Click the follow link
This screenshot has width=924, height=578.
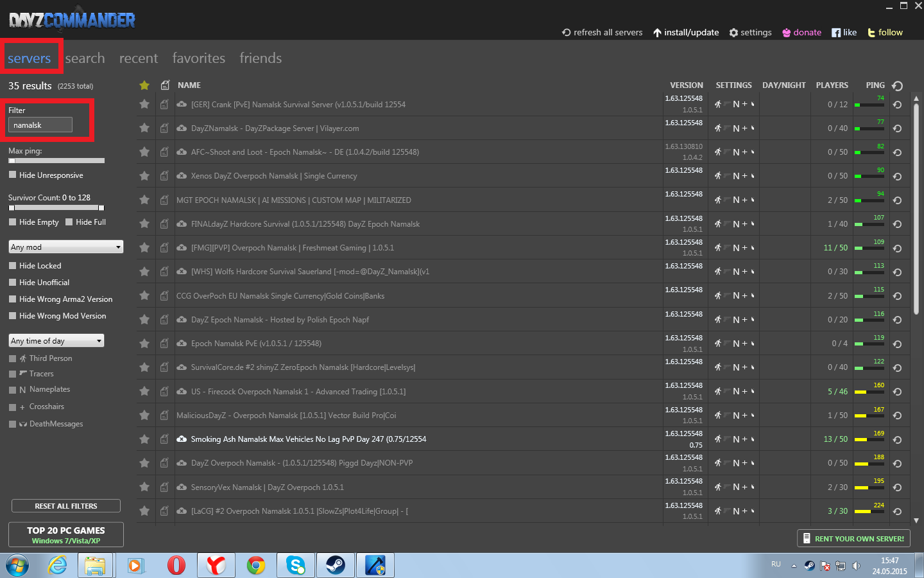[x=885, y=32]
